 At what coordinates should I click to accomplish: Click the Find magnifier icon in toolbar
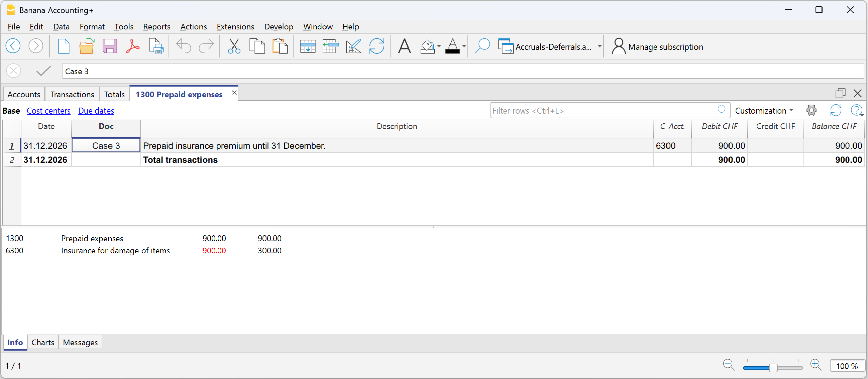(482, 46)
